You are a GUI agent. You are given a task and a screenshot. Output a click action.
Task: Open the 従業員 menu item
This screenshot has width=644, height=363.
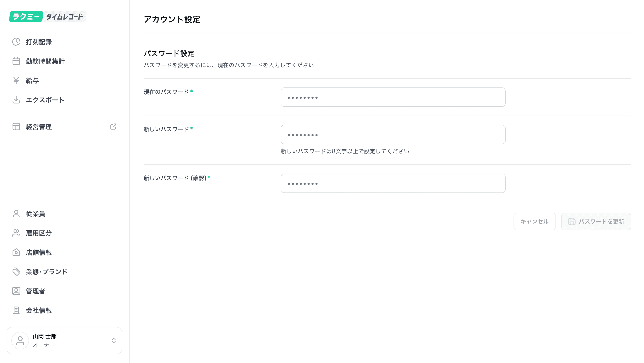pyautogui.click(x=35, y=214)
